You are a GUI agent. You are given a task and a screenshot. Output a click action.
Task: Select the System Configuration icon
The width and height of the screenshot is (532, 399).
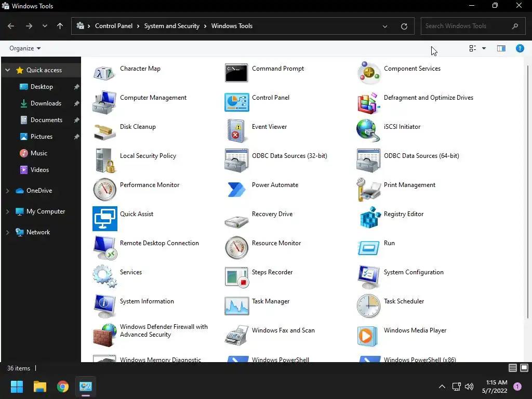click(368, 276)
